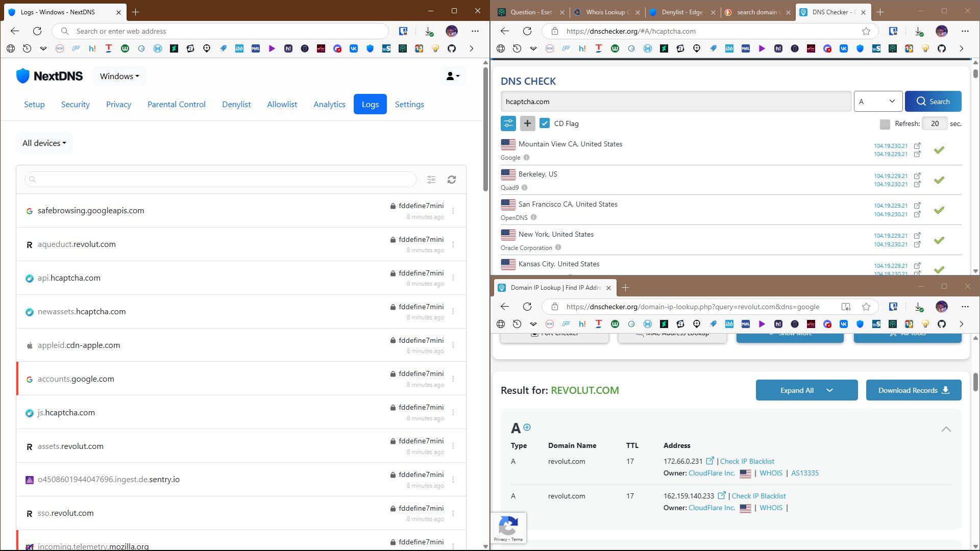Screen dimensions: 980x551
Task: Click the NextDNS logs reload icon
Action: pyautogui.click(x=452, y=180)
